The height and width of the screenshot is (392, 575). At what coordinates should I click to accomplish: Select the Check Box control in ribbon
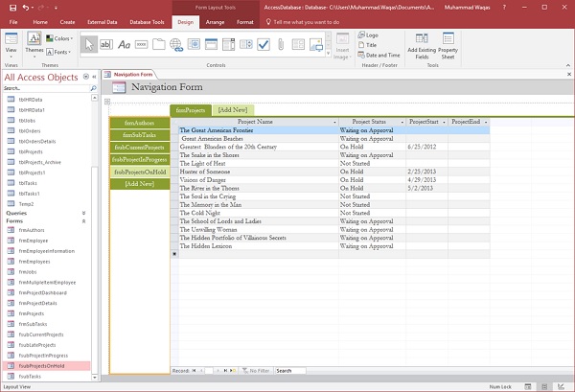[x=264, y=44]
